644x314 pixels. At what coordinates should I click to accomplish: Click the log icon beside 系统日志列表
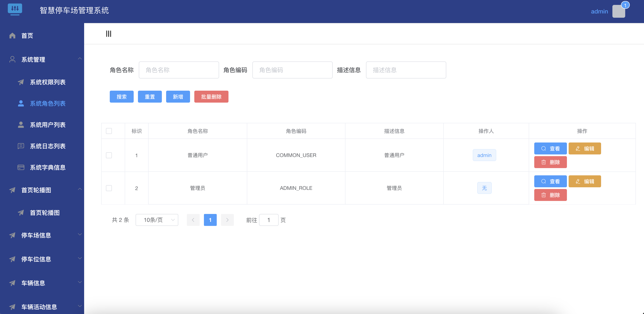point(21,146)
